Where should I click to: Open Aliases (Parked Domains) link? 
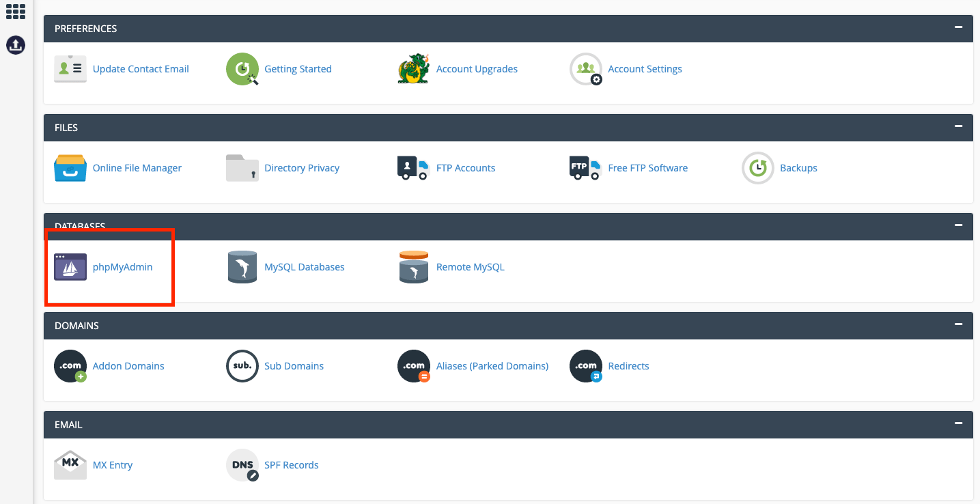pos(492,366)
